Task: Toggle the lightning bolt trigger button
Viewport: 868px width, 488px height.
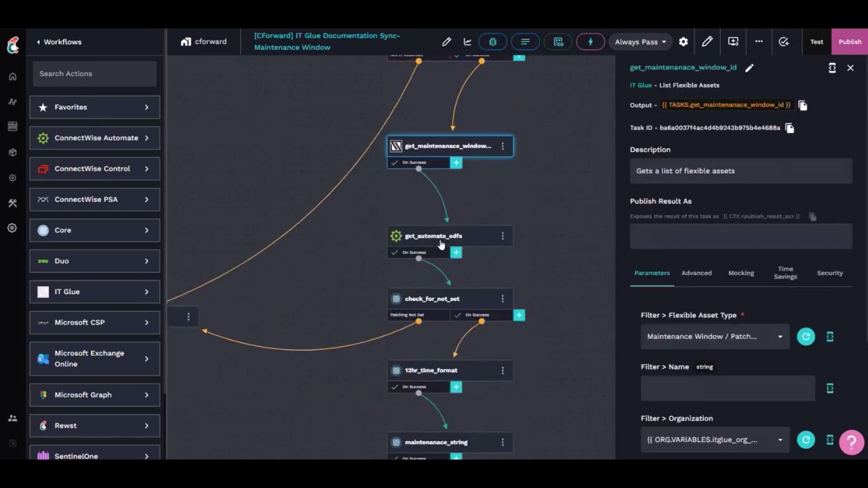Action: pos(590,42)
